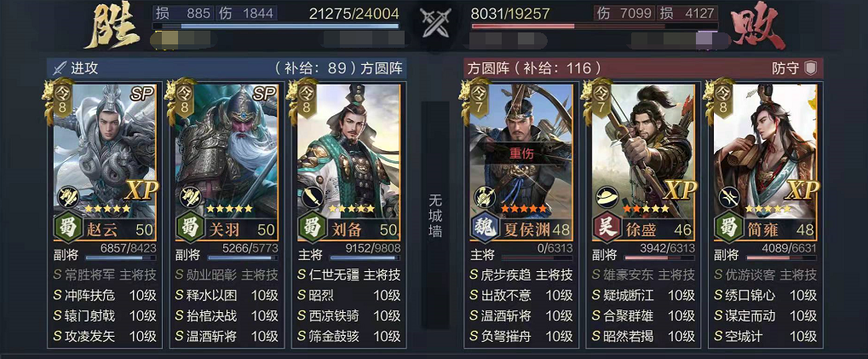The width and height of the screenshot is (868, 359).
Task: Click the troop type icon on 刘备's card
Action: 312,197
